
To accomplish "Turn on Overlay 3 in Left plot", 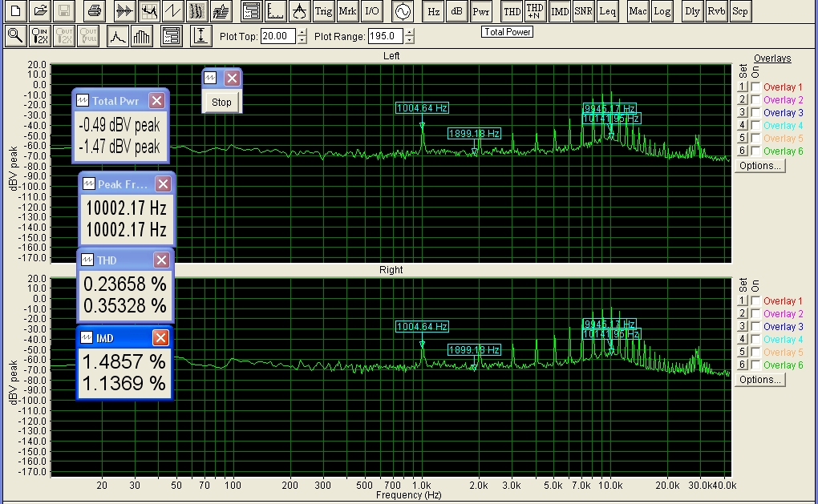I will coord(755,113).
